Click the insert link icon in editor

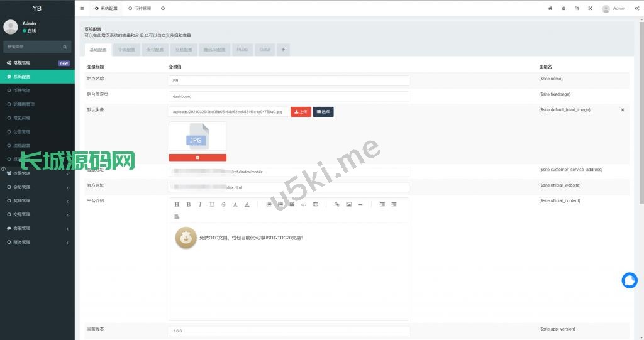336,204
